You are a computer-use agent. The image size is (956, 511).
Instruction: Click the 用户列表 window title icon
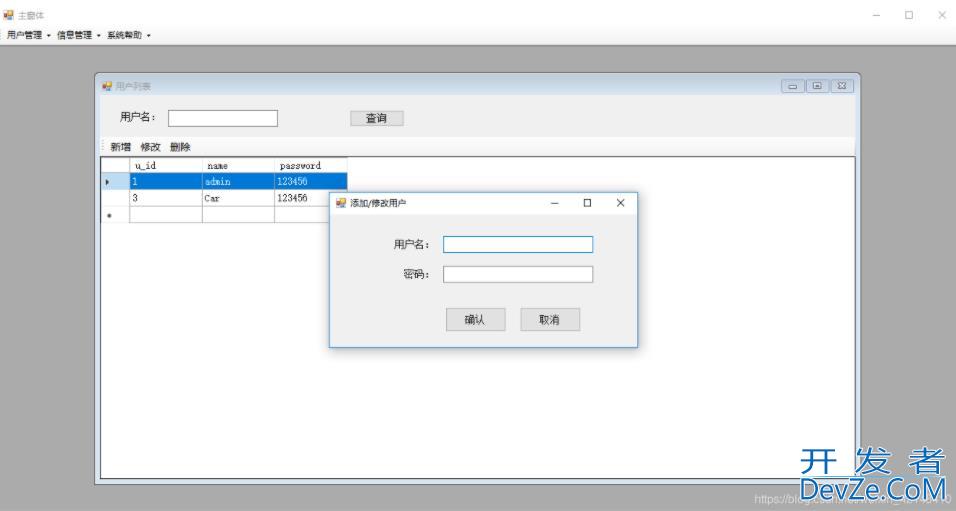point(107,87)
